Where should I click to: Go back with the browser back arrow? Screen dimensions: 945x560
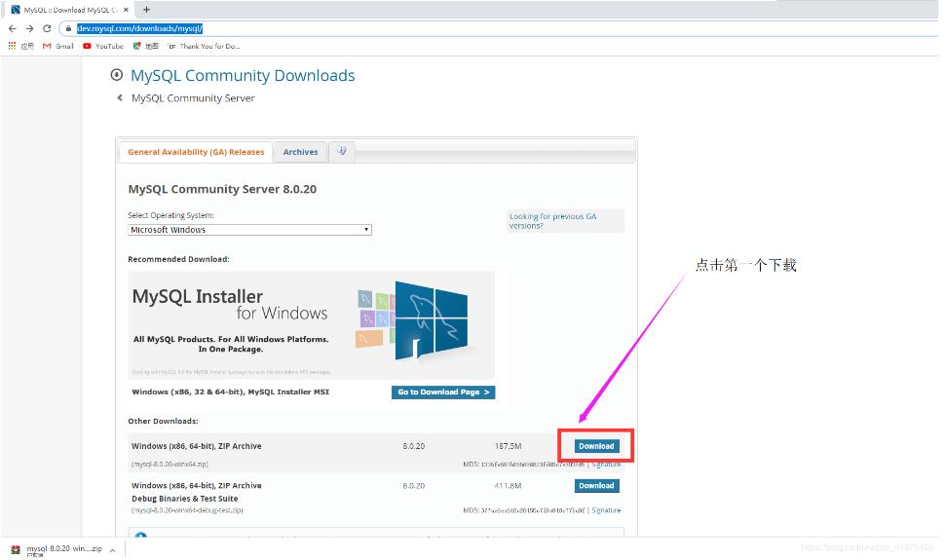coord(13,28)
